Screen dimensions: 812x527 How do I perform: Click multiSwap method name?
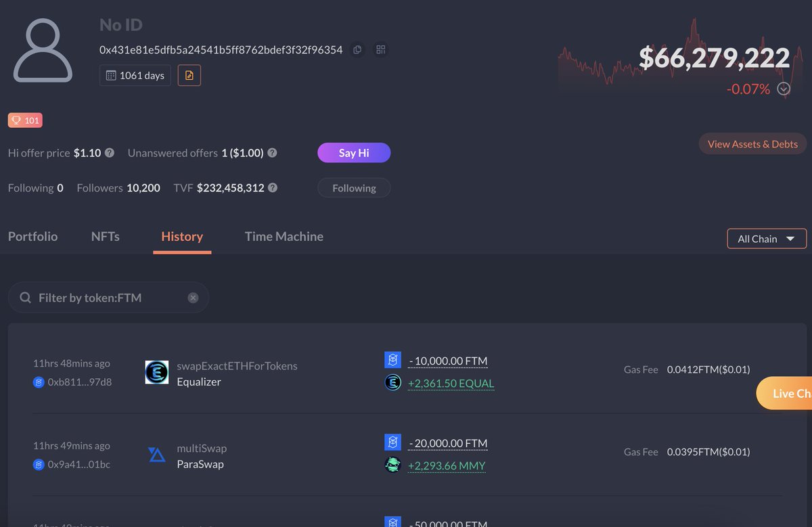202,448
